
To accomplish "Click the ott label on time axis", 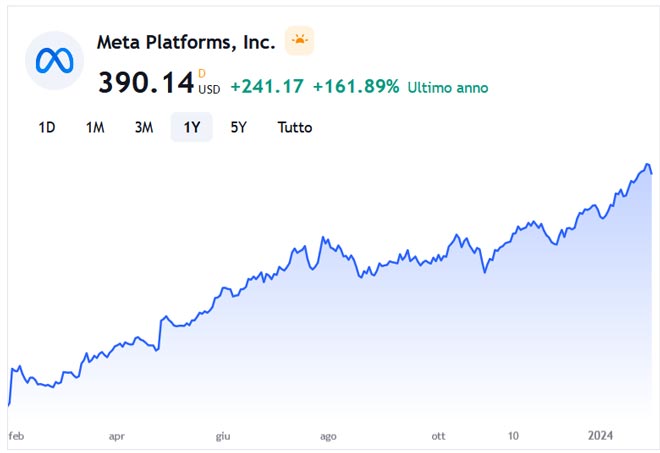I will click(x=438, y=436).
